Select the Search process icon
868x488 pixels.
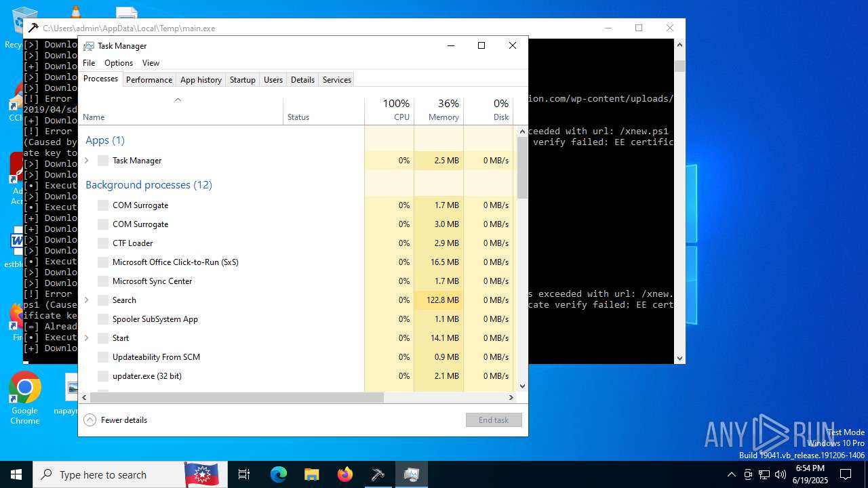click(103, 300)
